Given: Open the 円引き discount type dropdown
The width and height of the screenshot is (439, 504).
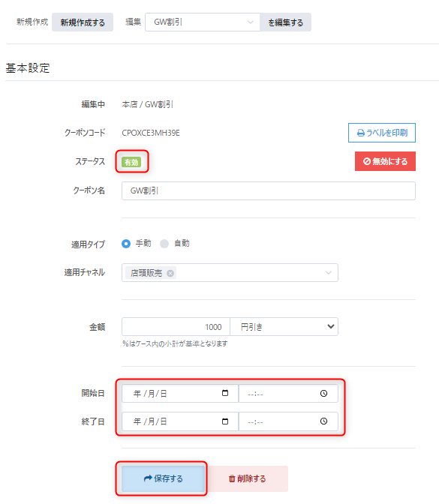Looking at the screenshot, I should 284,327.
